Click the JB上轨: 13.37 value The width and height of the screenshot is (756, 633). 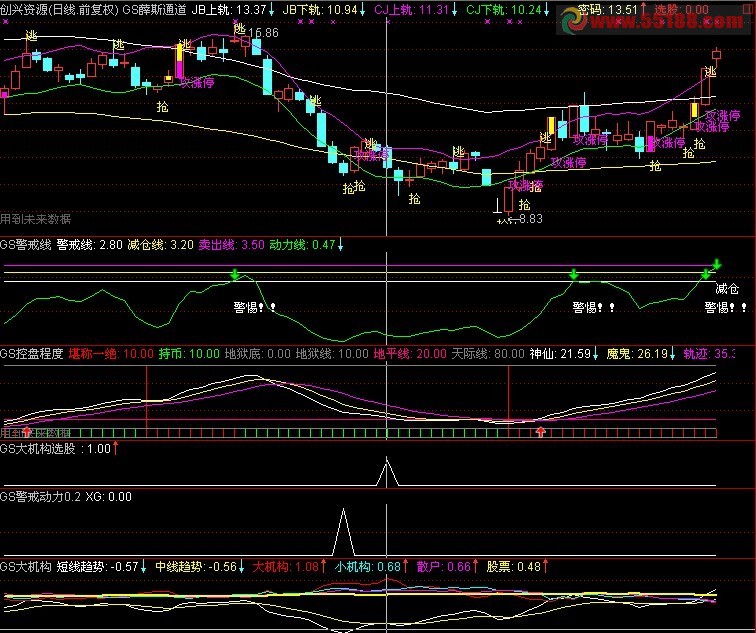(x=229, y=10)
